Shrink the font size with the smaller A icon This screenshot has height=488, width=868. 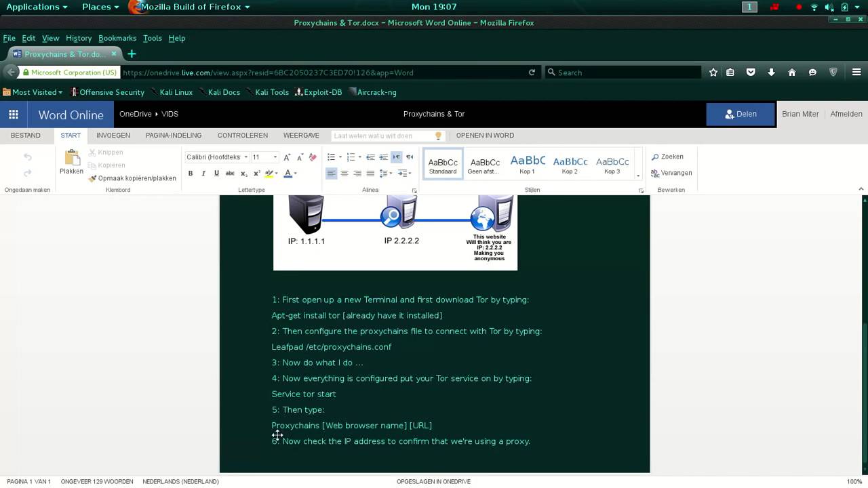click(300, 157)
